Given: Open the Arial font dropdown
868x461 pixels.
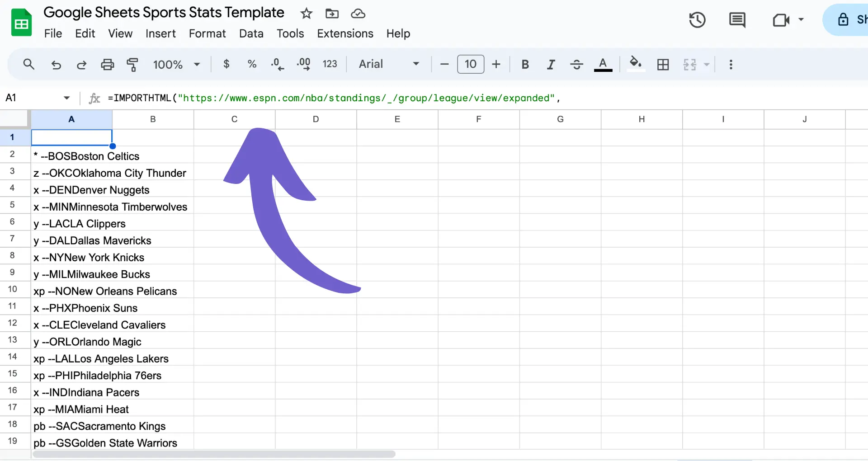Looking at the screenshot, I should coord(389,64).
